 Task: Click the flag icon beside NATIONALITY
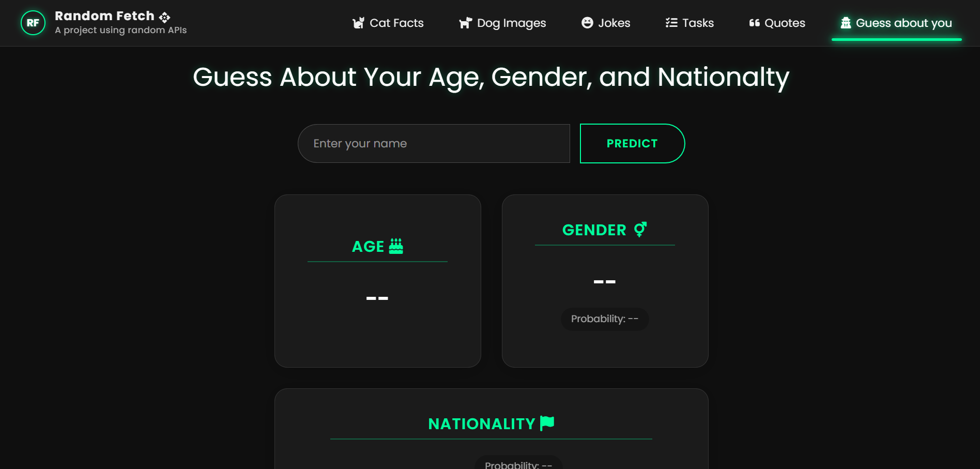547,423
